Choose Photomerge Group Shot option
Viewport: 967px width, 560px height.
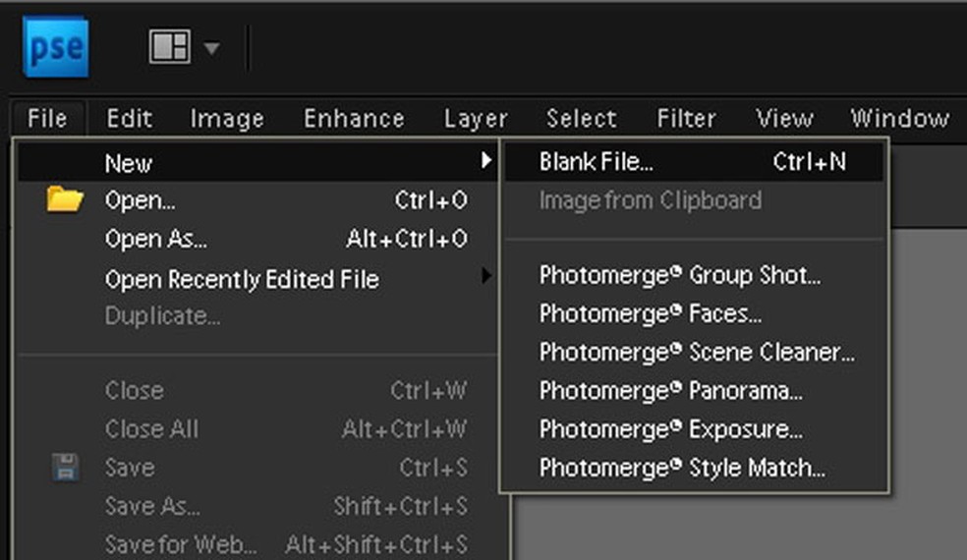coord(679,275)
